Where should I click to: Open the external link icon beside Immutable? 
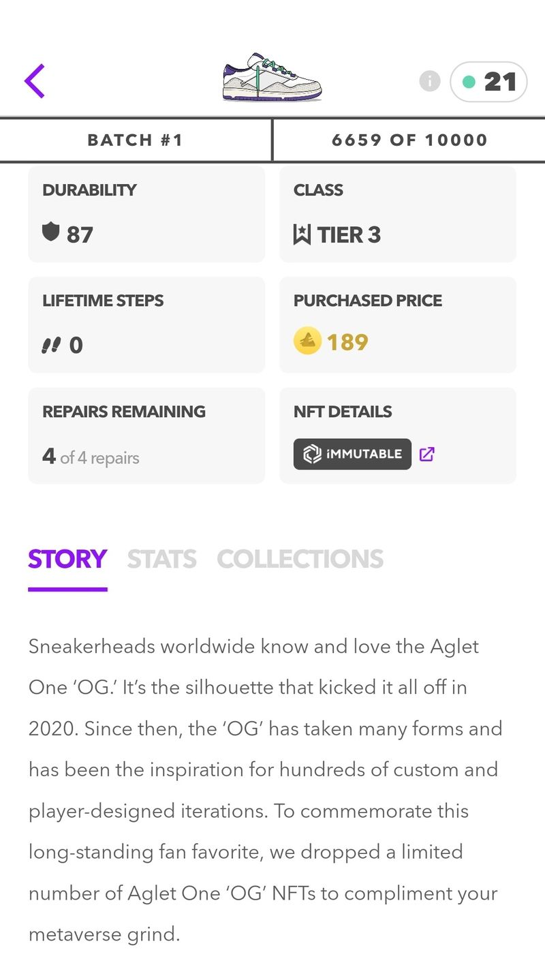tap(427, 454)
